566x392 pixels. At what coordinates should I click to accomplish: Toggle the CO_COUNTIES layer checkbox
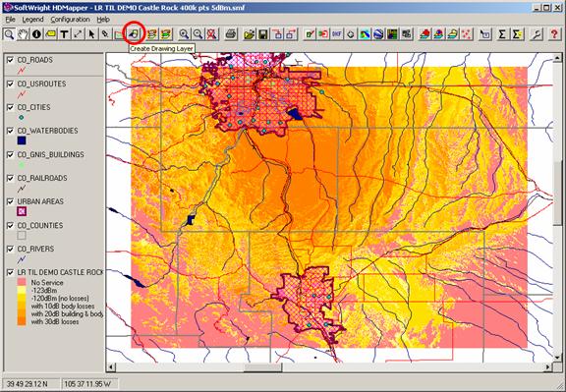click(11, 225)
